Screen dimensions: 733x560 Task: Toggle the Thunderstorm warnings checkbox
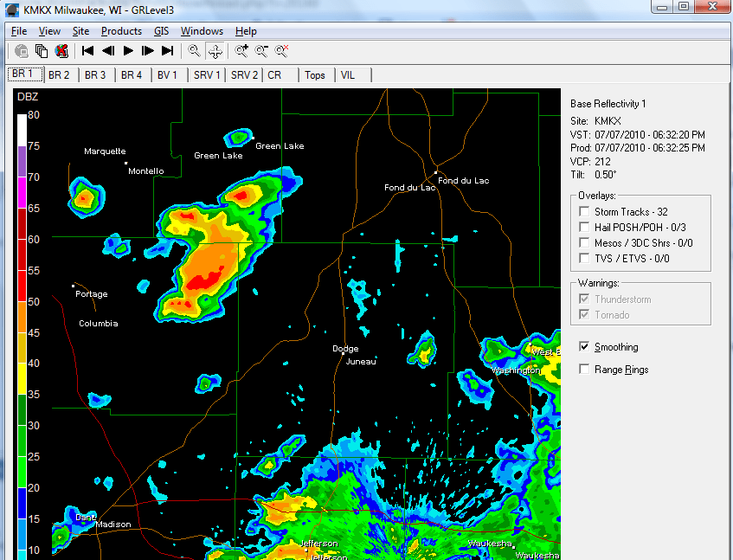pyautogui.click(x=584, y=299)
